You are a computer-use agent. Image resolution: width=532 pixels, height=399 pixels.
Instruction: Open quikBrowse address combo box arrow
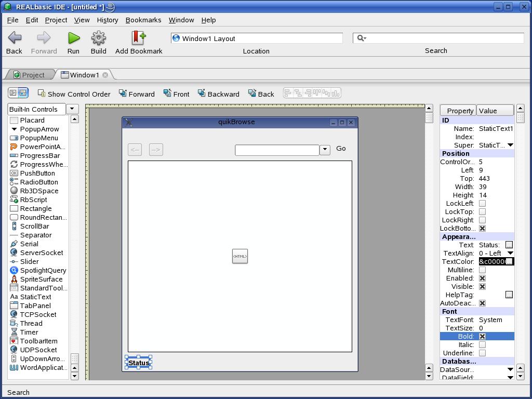coord(325,150)
